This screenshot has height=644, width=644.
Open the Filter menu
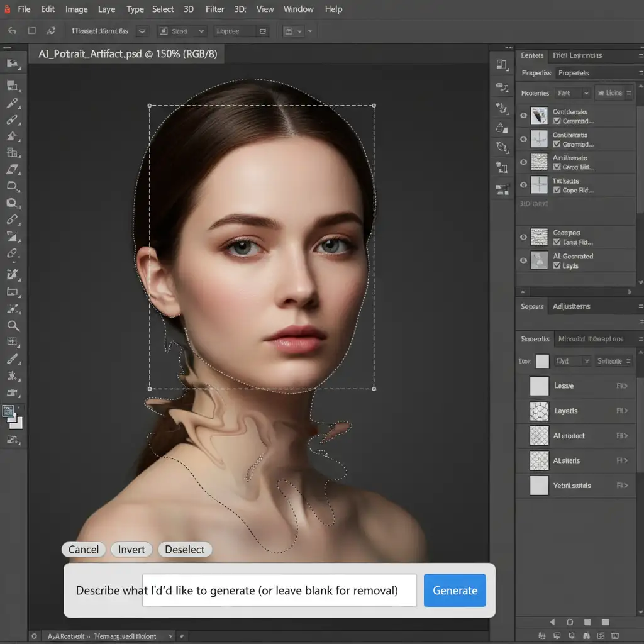click(214, 9)
